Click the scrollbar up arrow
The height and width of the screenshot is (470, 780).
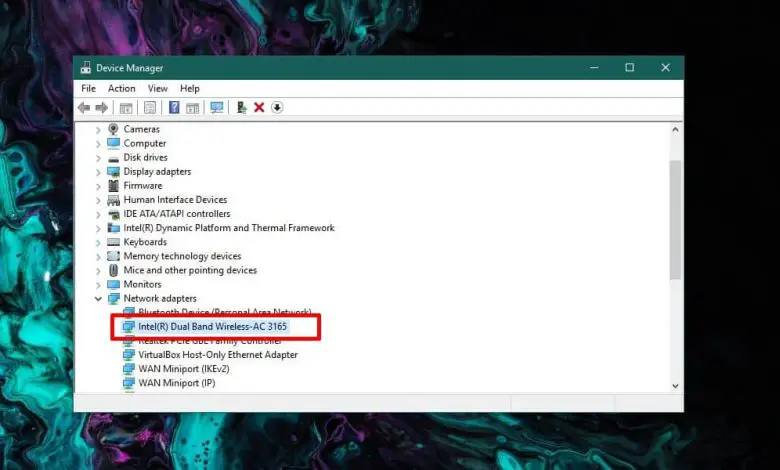tap(675, 129)
